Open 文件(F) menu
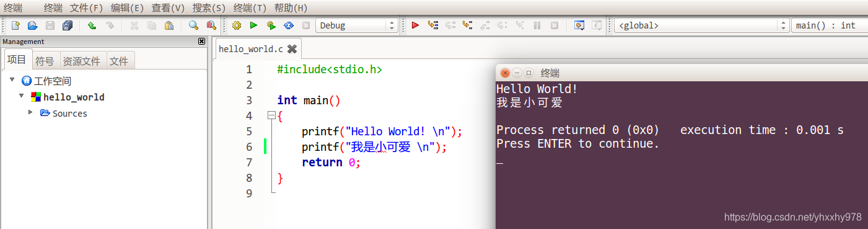Screen dimensions: 868x229 (x=86, y=8)
